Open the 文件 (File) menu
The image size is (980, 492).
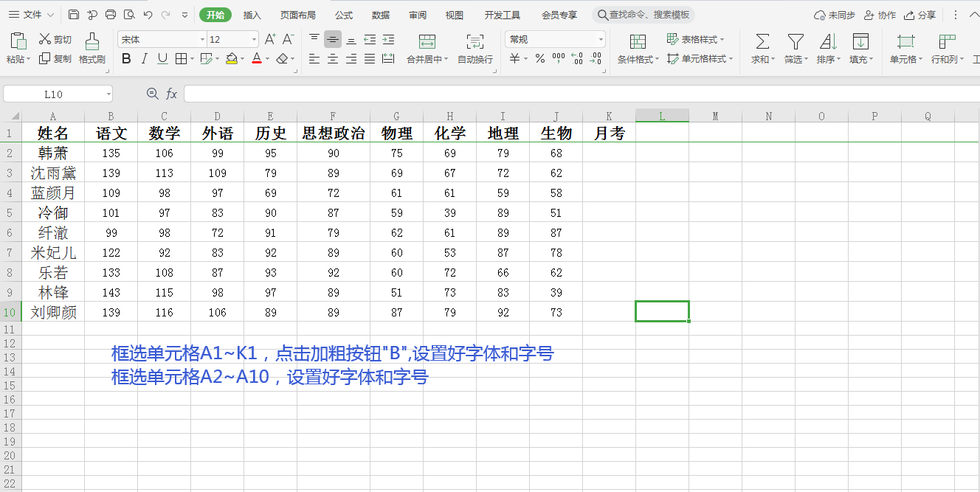pyautogui.click(x=32, y=15)
